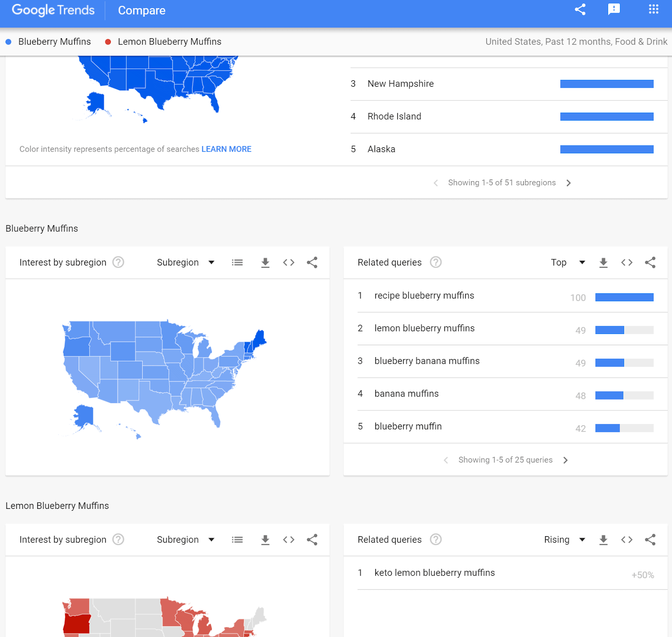This screenshot has width=672, height=637.
Task: Download the Blueberry Muffins subregion data
Action: (265, 262)
